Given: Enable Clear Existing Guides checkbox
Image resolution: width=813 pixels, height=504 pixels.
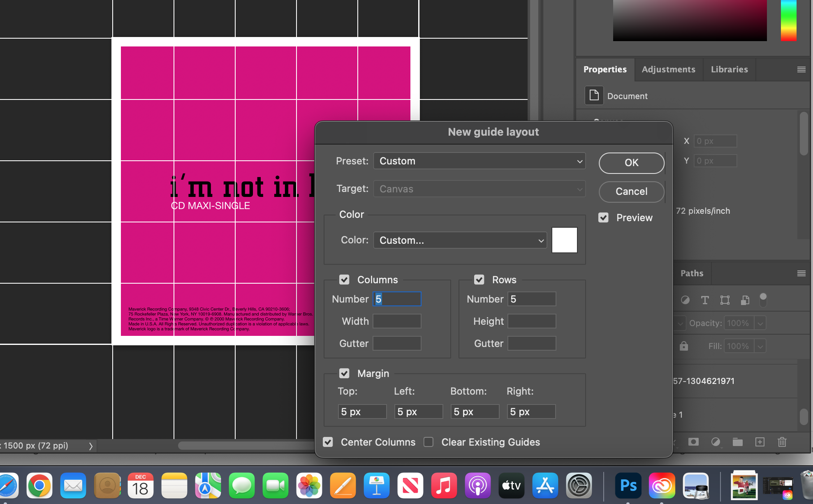Looking at the screenshot, I should pos(429,442).
